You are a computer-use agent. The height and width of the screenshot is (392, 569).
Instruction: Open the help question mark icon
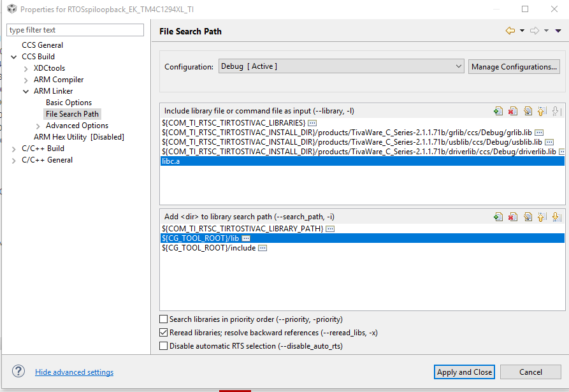(18, 372)
